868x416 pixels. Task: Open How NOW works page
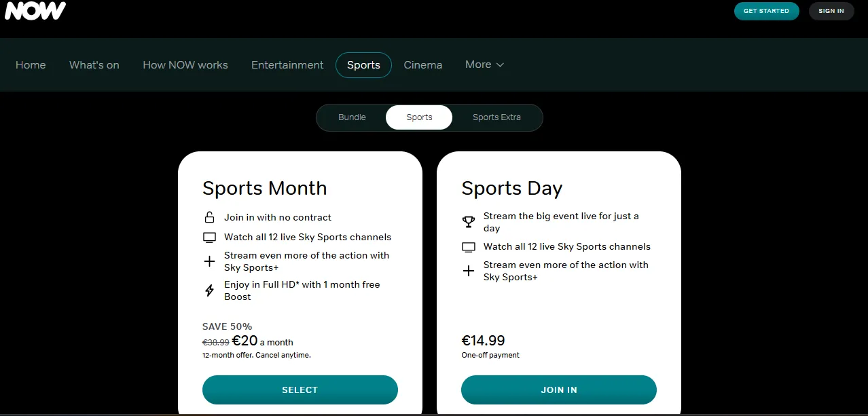pyautogui.click(x=185, y=65)
